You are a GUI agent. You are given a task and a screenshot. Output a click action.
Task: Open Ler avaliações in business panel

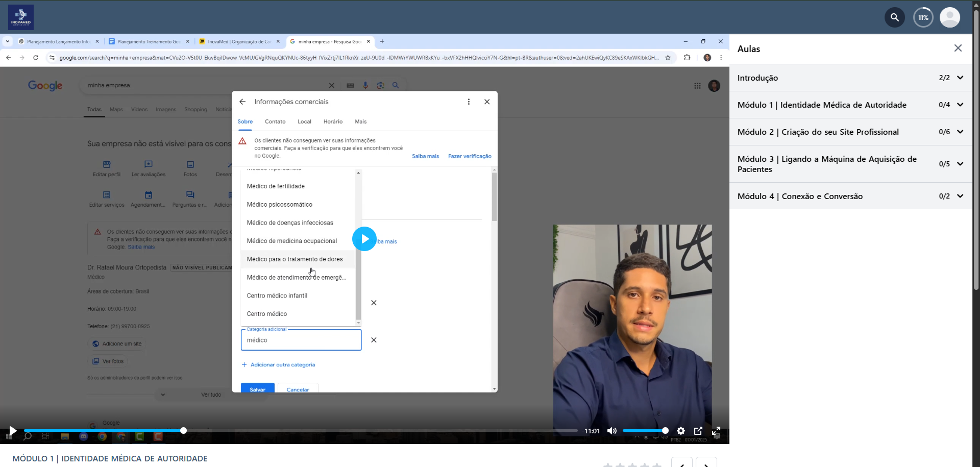tap(149, 168)
